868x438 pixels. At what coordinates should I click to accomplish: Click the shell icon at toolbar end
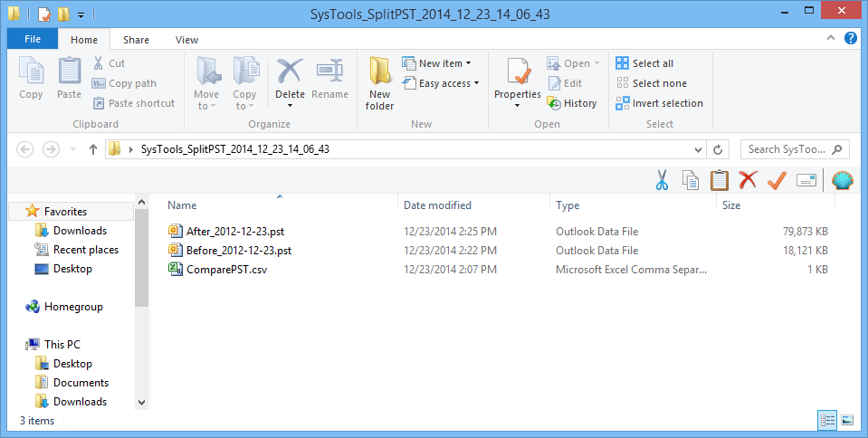click(842, 180)
